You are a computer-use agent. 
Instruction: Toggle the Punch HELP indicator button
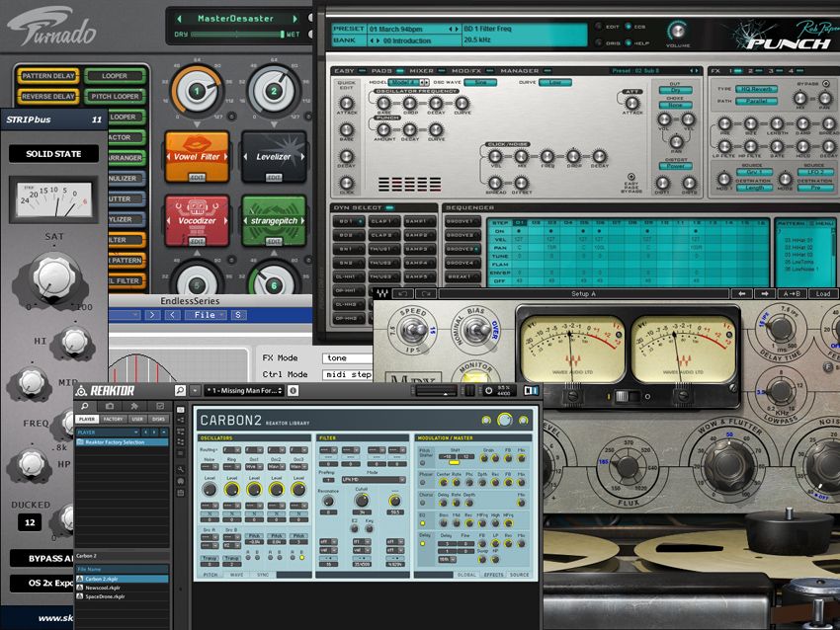click(628, 42)
